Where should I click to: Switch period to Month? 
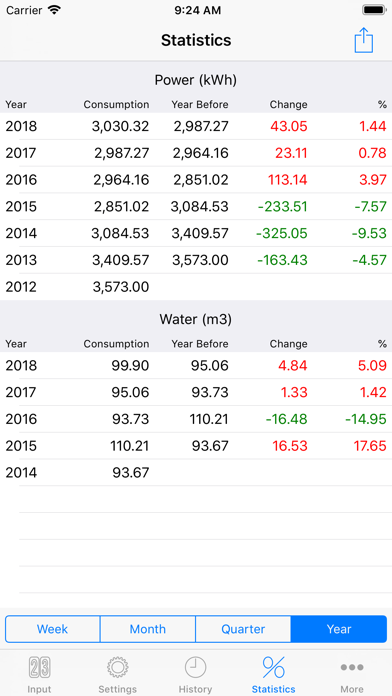148,629
